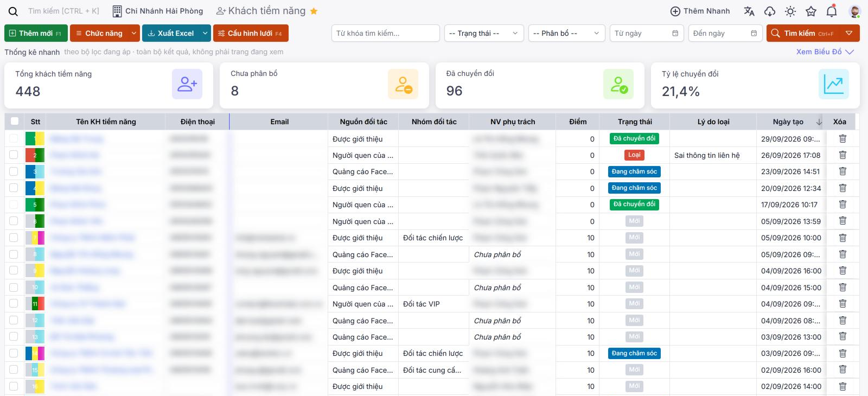Click trash icon for row 17/09/2026 10:17
Screen dimensions: 868x396
pyautogui.click(x=843, y=205)
